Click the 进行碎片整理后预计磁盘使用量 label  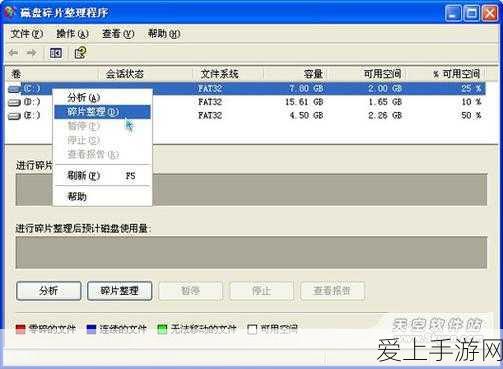click(83, 229)
